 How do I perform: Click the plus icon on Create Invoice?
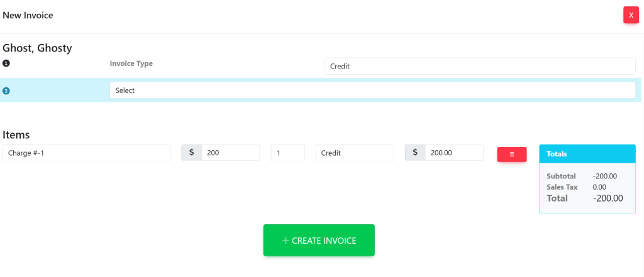(286, 241)
